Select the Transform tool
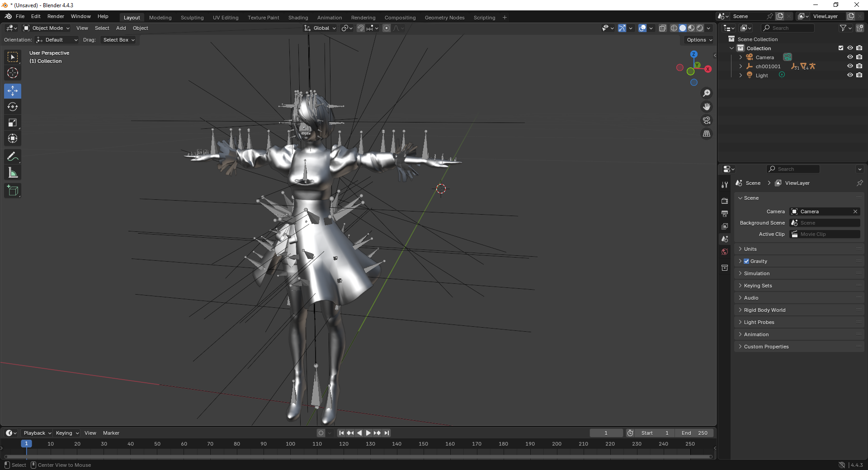 click(13, 138)
